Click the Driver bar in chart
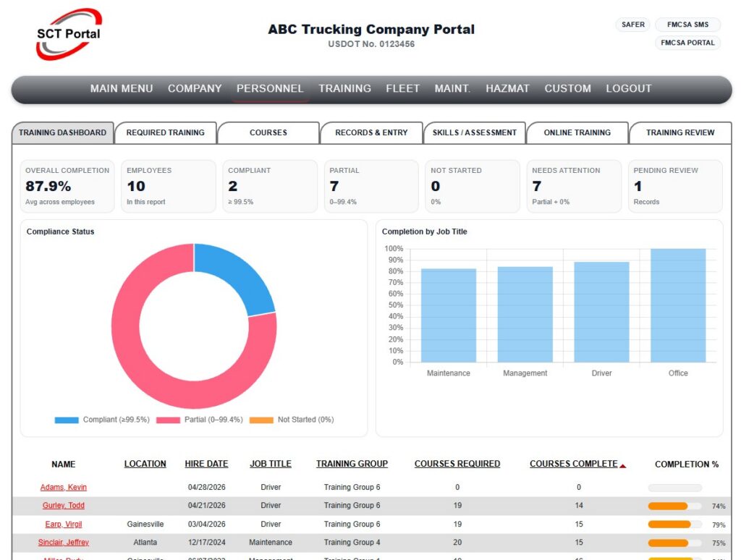The width and height of the screenshot is (741, 560). 601,312
